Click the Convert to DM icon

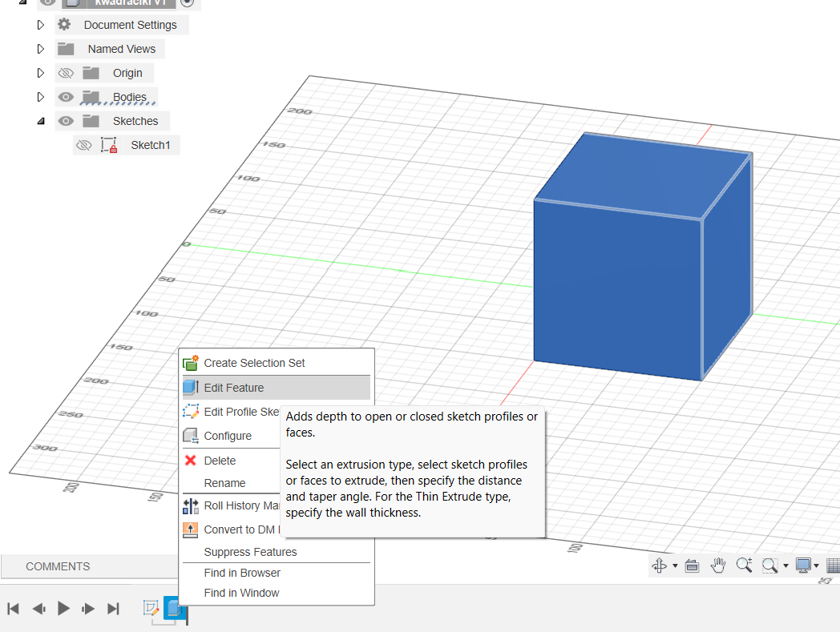190,529
